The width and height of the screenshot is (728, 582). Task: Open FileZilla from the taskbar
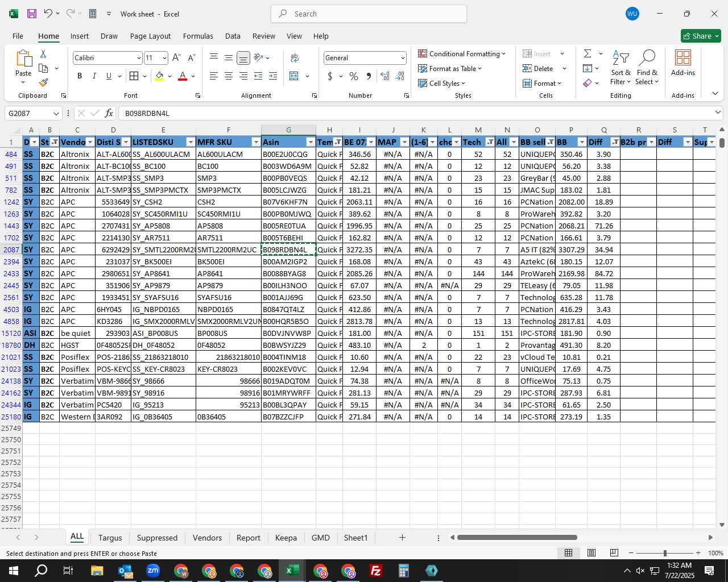tap(376, 571)
